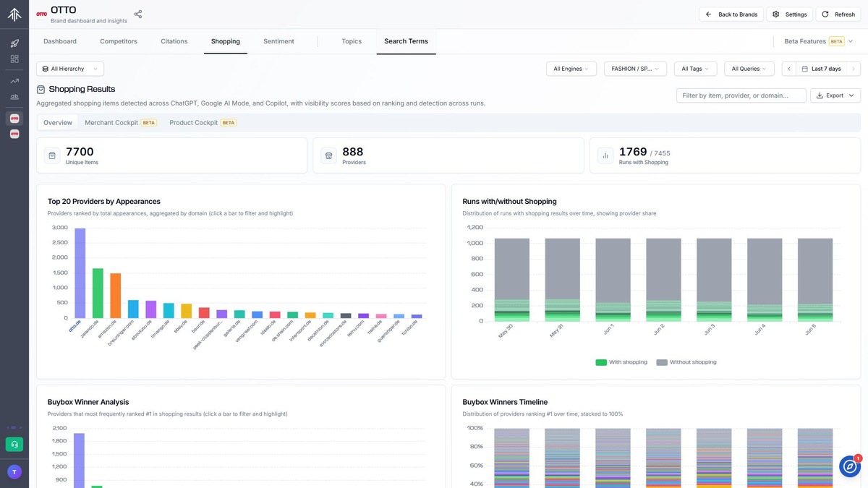Click the otto.de purple bar in chart
This screenshot has width=868, height=488.
point(80,273)
